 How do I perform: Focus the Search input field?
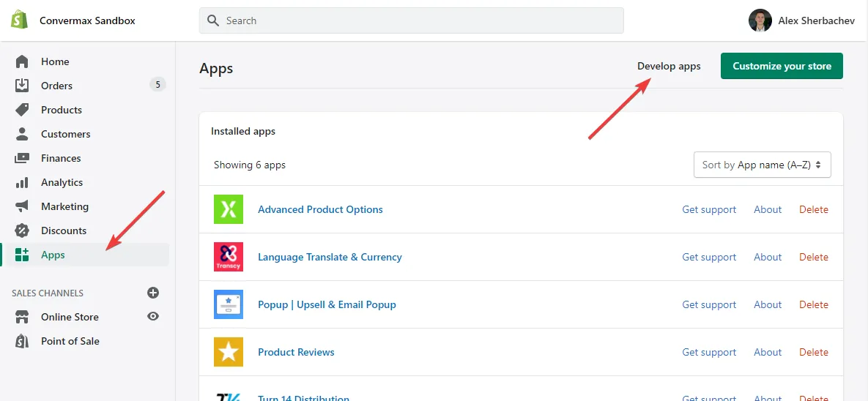(x=418, y=20)
